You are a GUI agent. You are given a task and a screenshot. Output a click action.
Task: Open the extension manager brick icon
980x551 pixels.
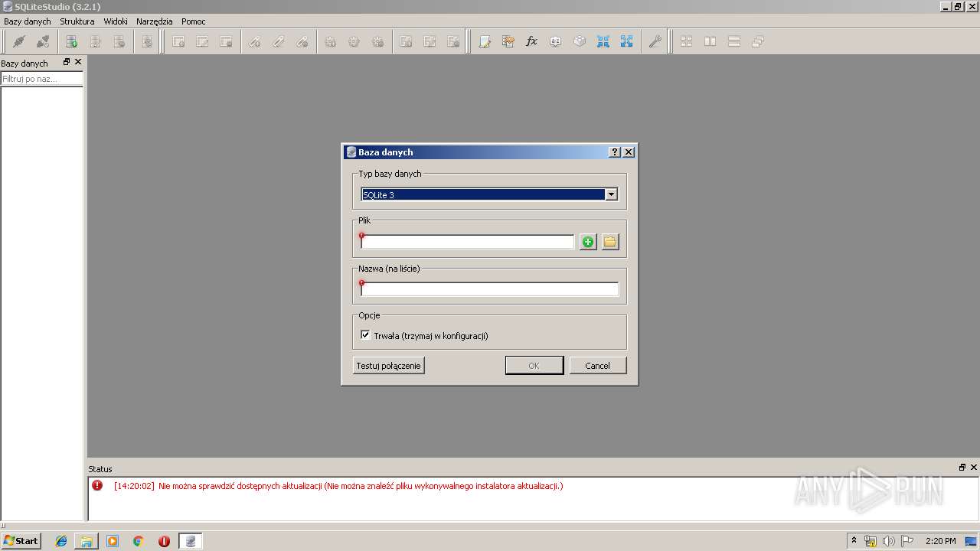[580, 42]
